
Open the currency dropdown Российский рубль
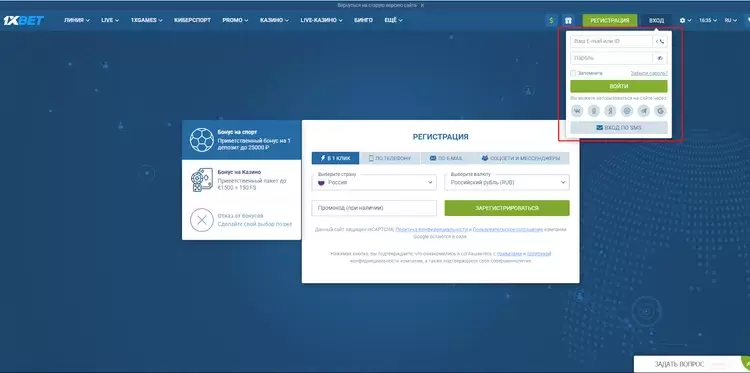507,182
